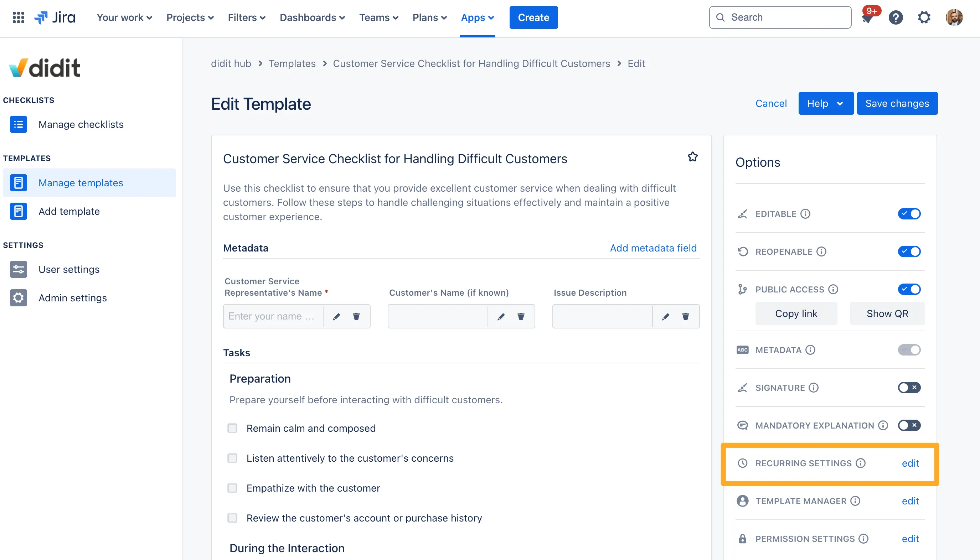The width and height of the screenshot is (980, 560).
Task: Click the pencil icon for Representative's Name field
Action: (x=336, y=317)
